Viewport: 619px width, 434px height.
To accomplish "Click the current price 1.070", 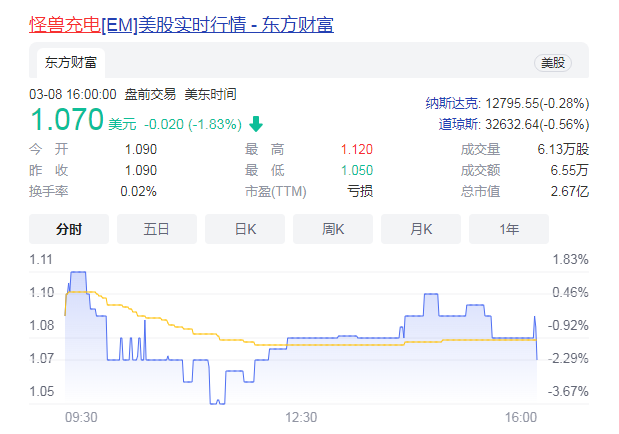I will (x=67, y=119).
